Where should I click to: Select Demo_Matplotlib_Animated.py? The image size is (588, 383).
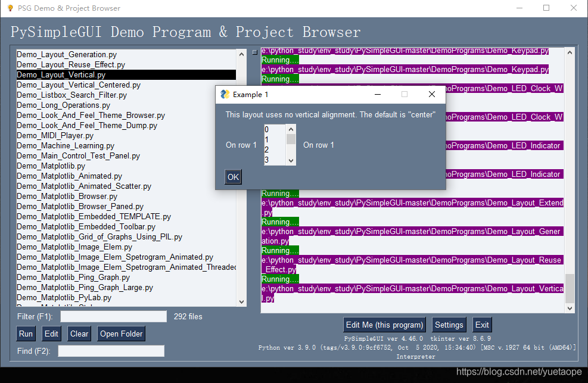point(126,176)
